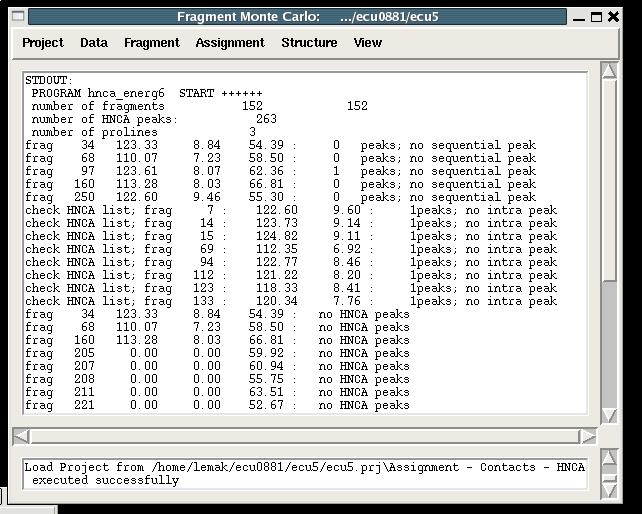
Task: Click the horizontal scrollbar track of output
Action: pyautogui.click(x=300, y=437)
